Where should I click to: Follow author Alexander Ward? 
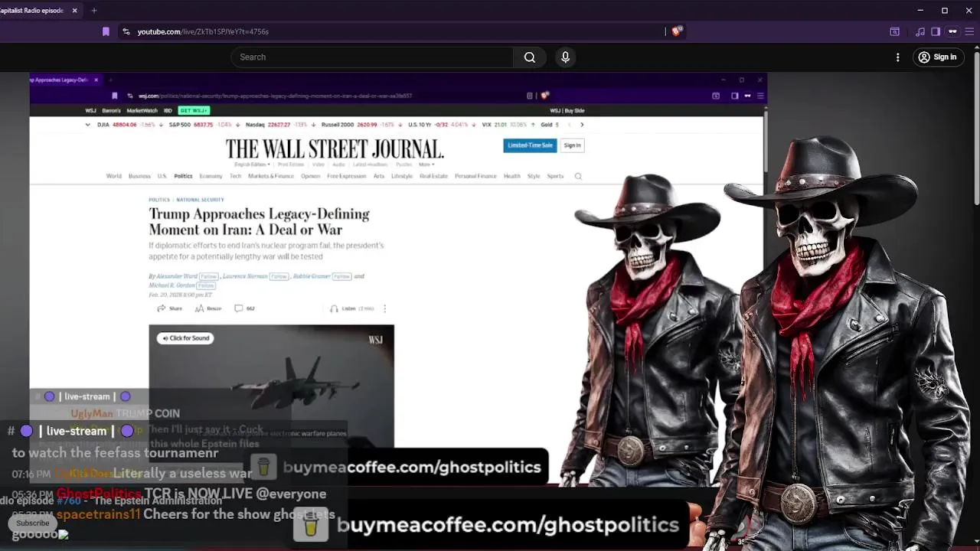point(208,276)
